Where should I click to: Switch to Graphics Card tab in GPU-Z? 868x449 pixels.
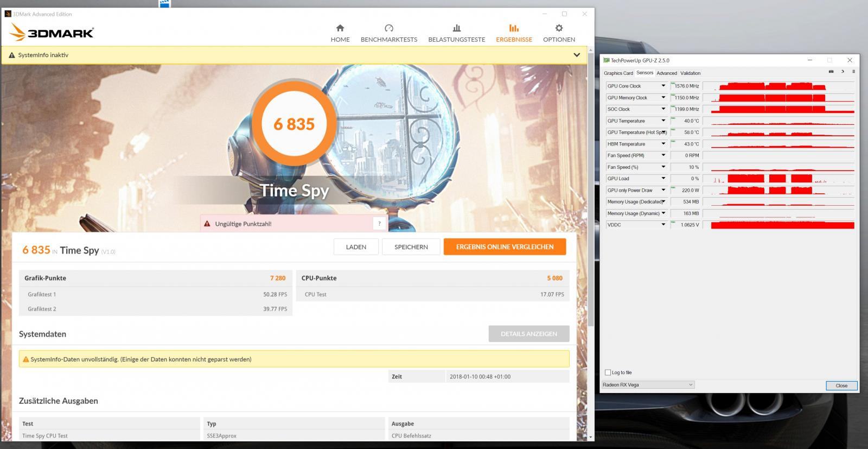(618, 73)
